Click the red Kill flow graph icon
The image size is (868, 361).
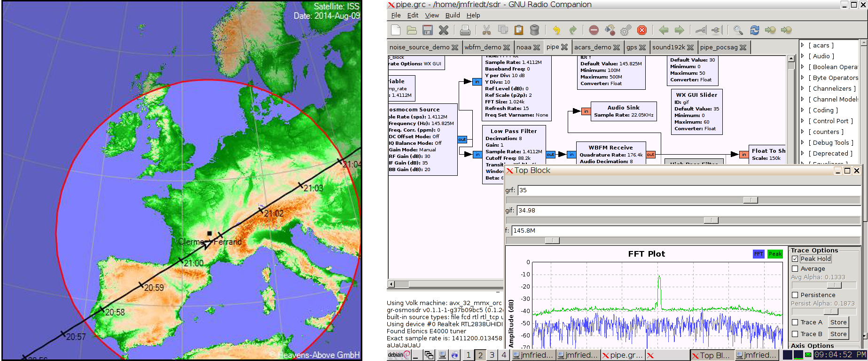641,30
